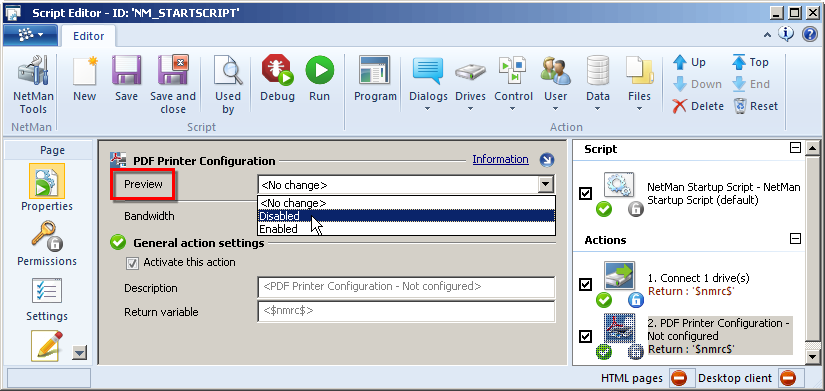Select the Connect 1 drive(s) icon
This screenshot has height=391, width=825.
tap(619, 277)
